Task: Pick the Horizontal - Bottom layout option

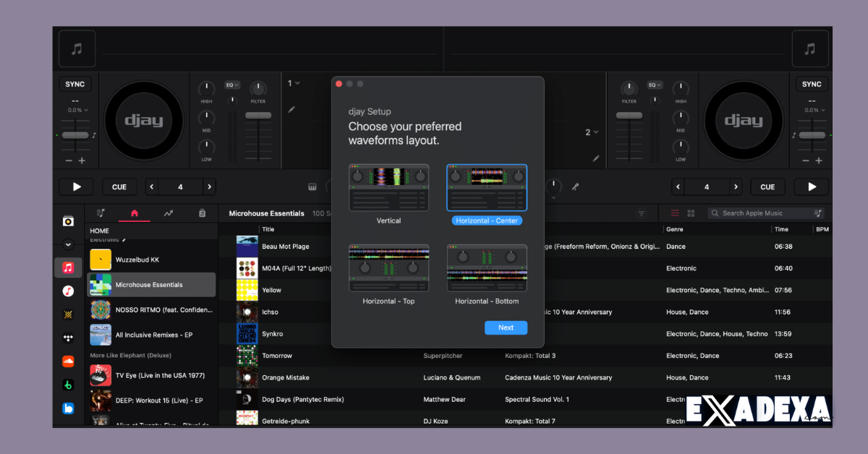Action: click(487, 268)
